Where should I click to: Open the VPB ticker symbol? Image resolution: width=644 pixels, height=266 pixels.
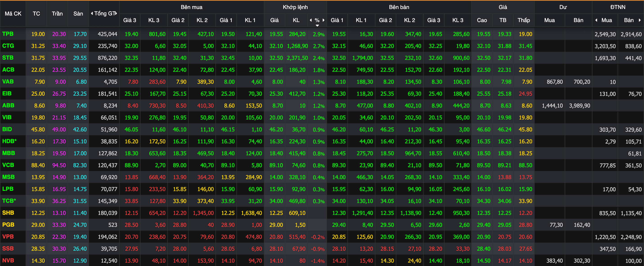[x=8, y=237]
